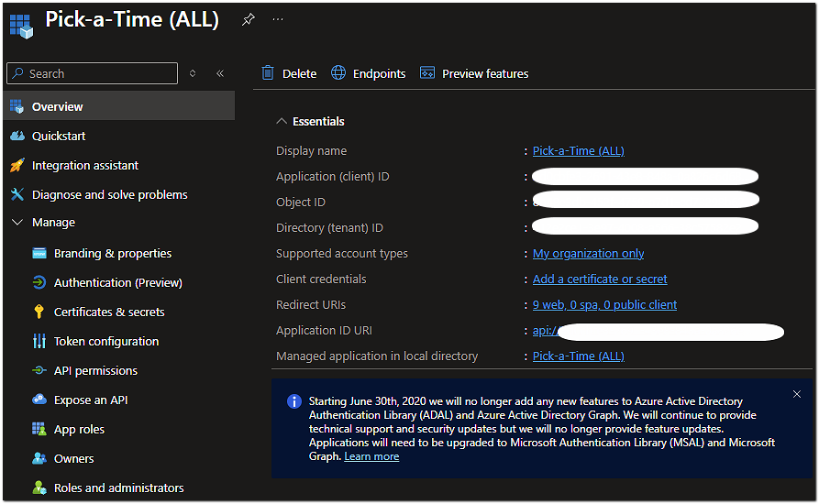819x504 pixels.
Task: Open Token configuration page
Action: coord(106,341)
